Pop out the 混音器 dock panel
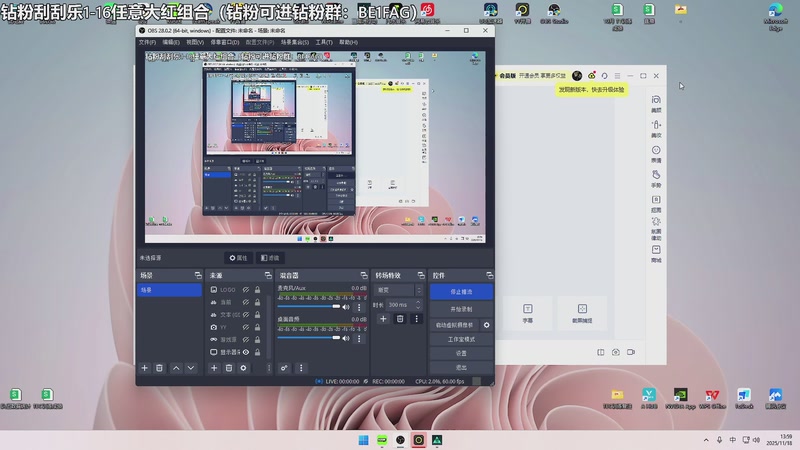The height and width of the screenshot is (450, 800). point(364,276)
